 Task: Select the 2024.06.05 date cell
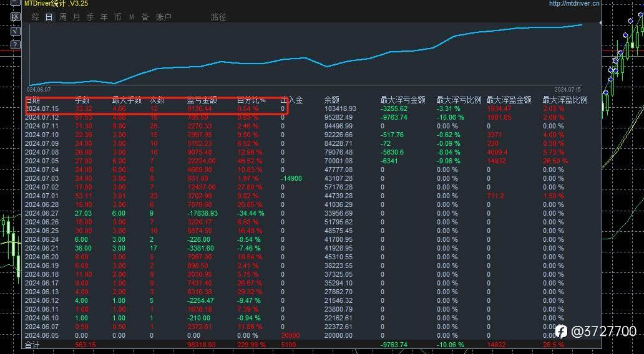[42, 335]
